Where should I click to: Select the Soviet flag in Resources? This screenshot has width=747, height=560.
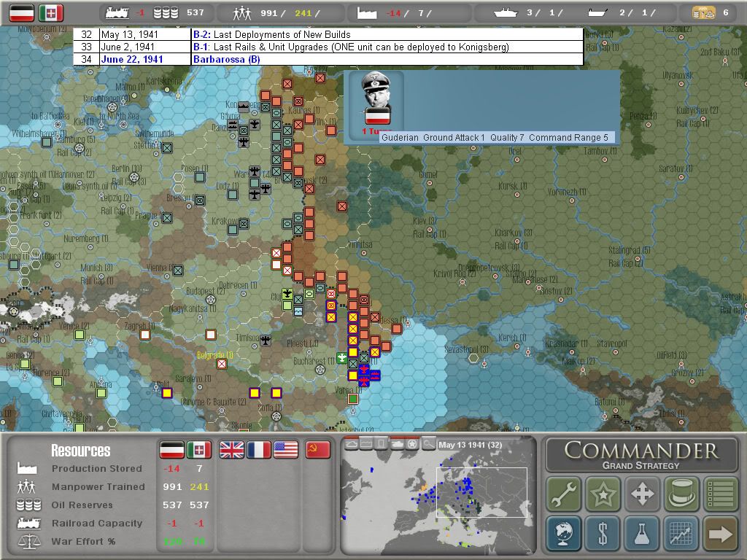[x=317, y=450]
